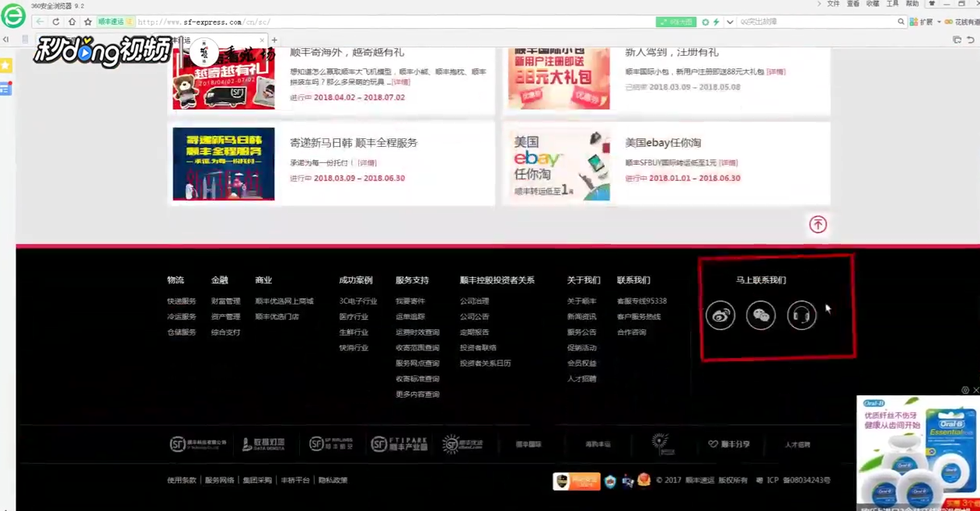The image size is (980, 511).
Task: Click the green toolbar button in address bar
Action: pos(675,22)
